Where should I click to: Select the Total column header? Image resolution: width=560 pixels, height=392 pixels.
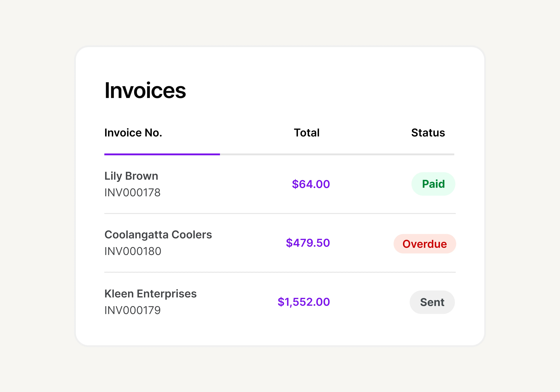point(306,133)
